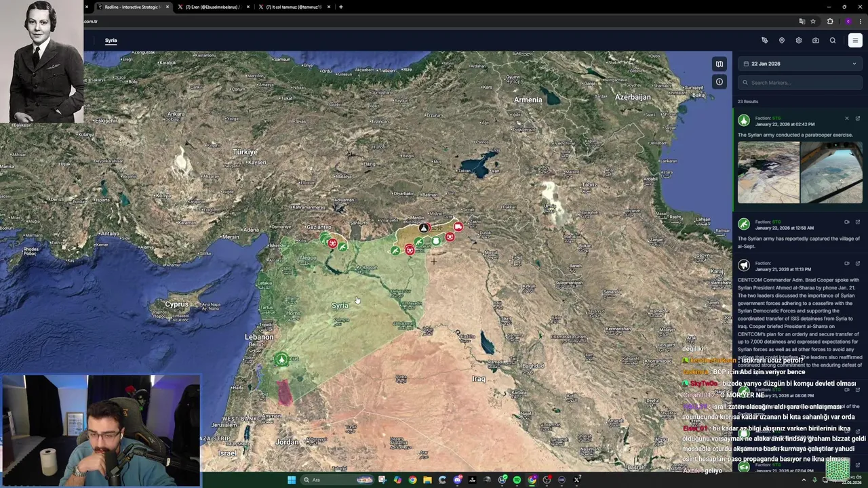
Task: Click the Cyprus label on the map
Action: pyautogui.click(x=177, y=304)
